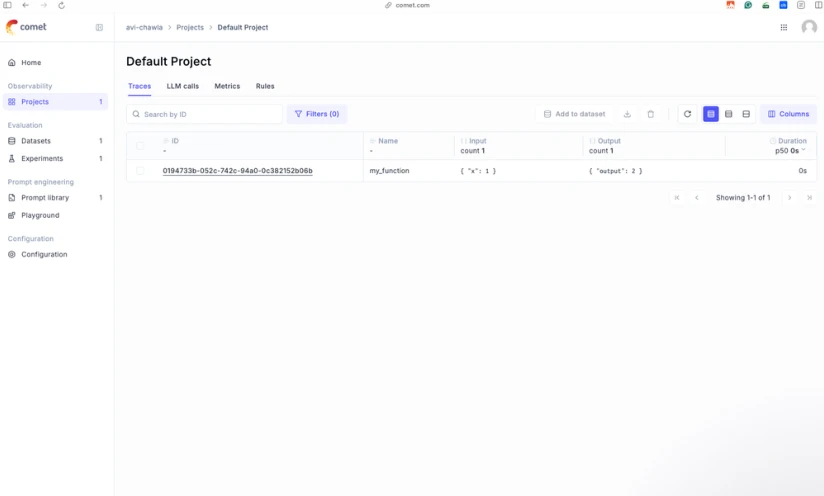
Task: Click avi-chawla breadcrumb link
Action: tap(144, 27)
